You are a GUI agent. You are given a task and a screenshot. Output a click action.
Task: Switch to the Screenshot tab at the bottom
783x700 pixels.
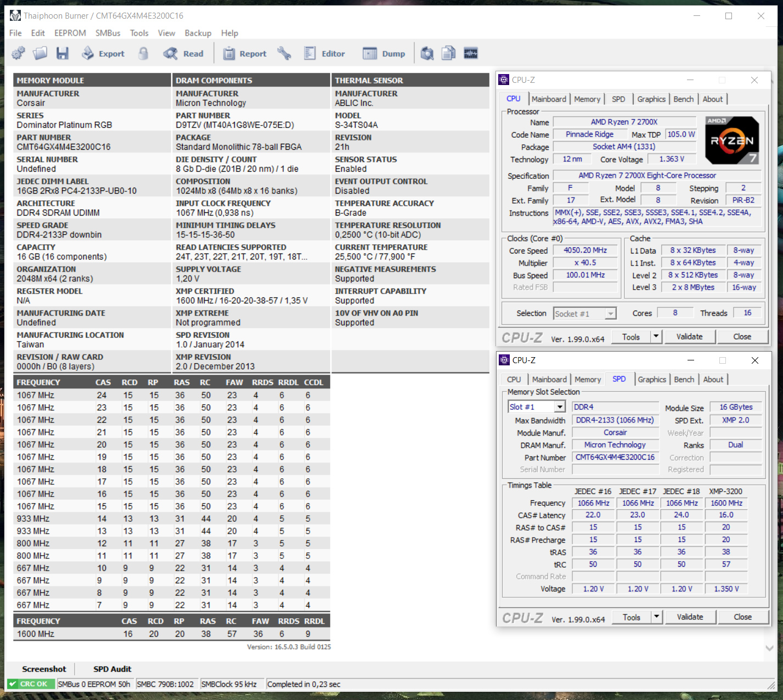coord(44,669)
